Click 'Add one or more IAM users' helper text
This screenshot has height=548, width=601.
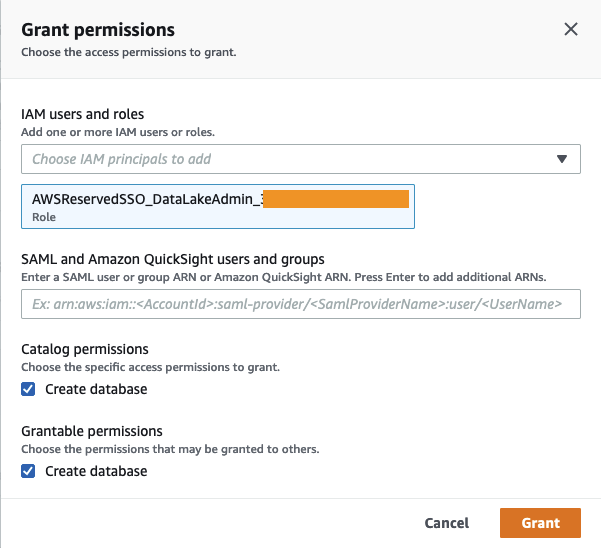click(x=118, y=133)
